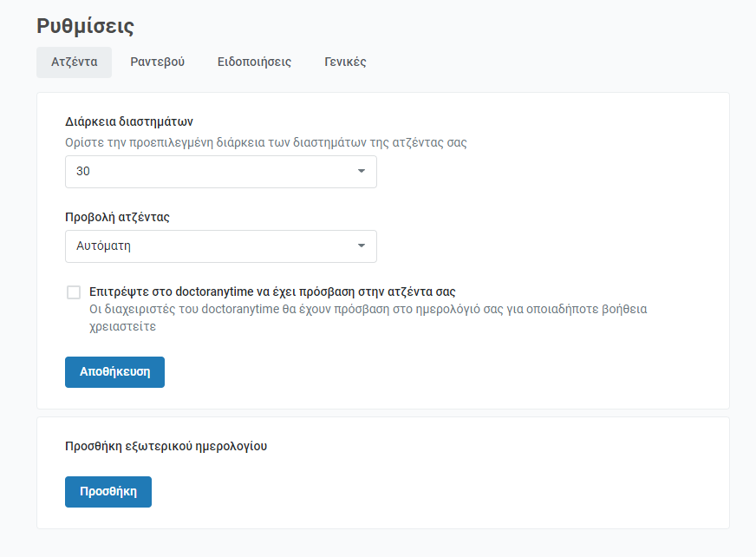Image resolution: width=756 pixels, height=557 pixels.
Task: Click the Προβολή ατζέντας field label
Action: [x=118, y=217]
